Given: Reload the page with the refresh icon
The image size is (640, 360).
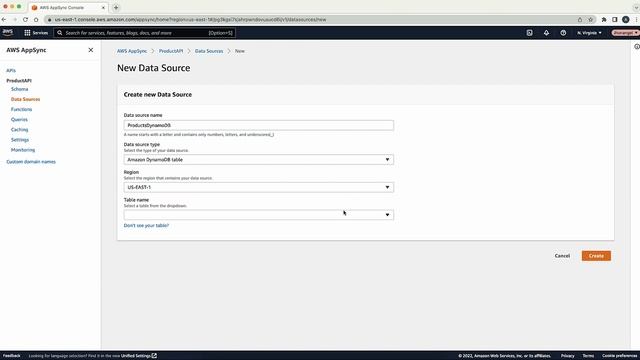Looking at the screenshot, I should [x=25, y=20].
